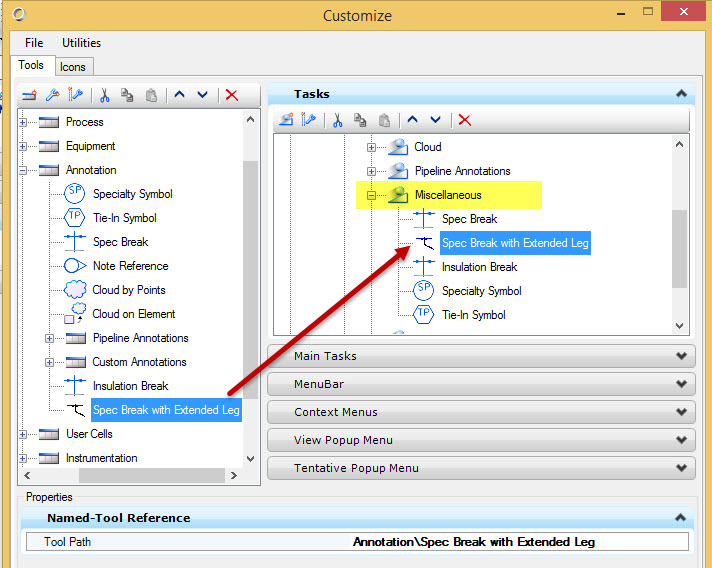
Task: Click Note Reference icon in Tools tree
Action: (75, 266)
